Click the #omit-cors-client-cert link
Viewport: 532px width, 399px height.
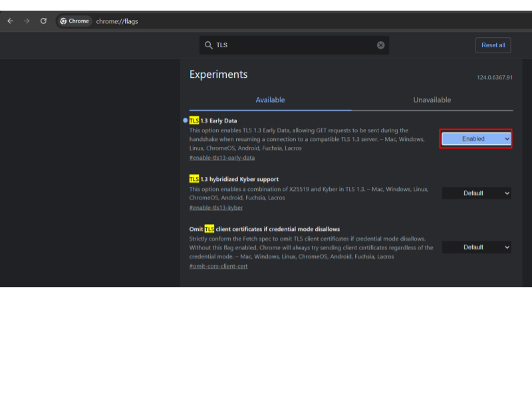(219, 266)
